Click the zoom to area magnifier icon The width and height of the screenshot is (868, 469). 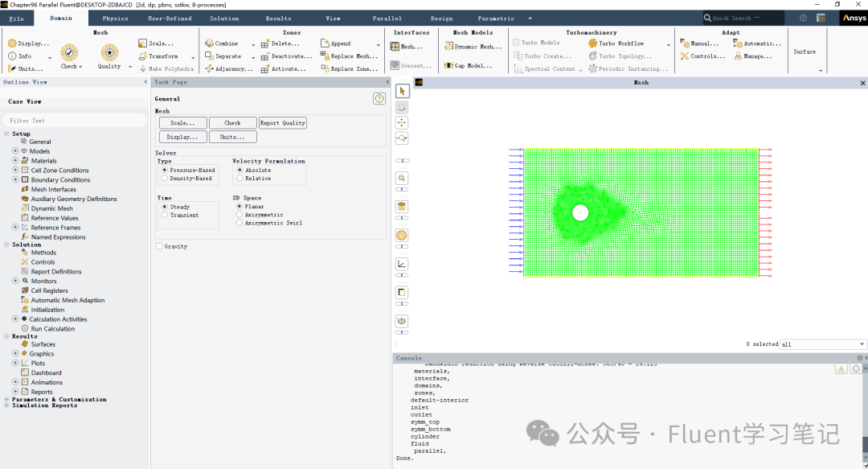(x=403, y=178)
